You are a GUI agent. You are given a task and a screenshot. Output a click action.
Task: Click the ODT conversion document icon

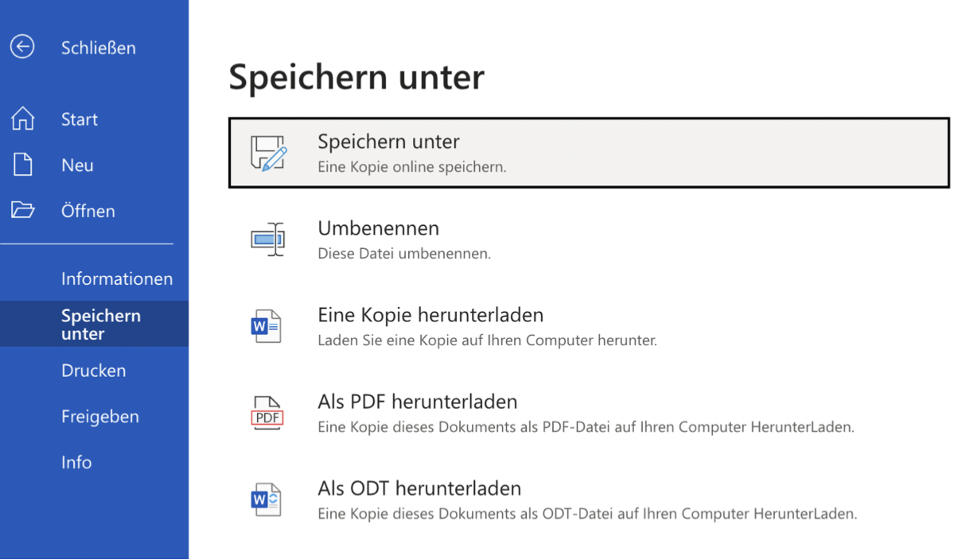point(267,499)
